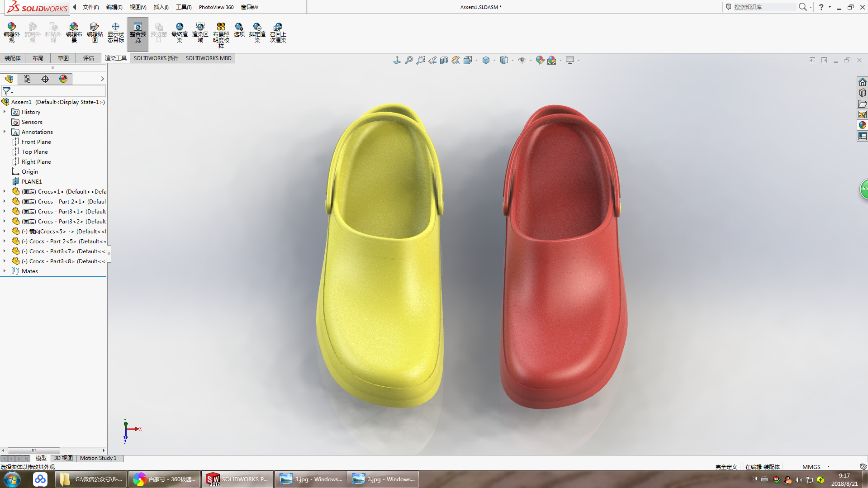The width and height of the screenshot is (868, 488).
Task: Click the Zoom to Fit icon
Action: click(x=409, y=60)
